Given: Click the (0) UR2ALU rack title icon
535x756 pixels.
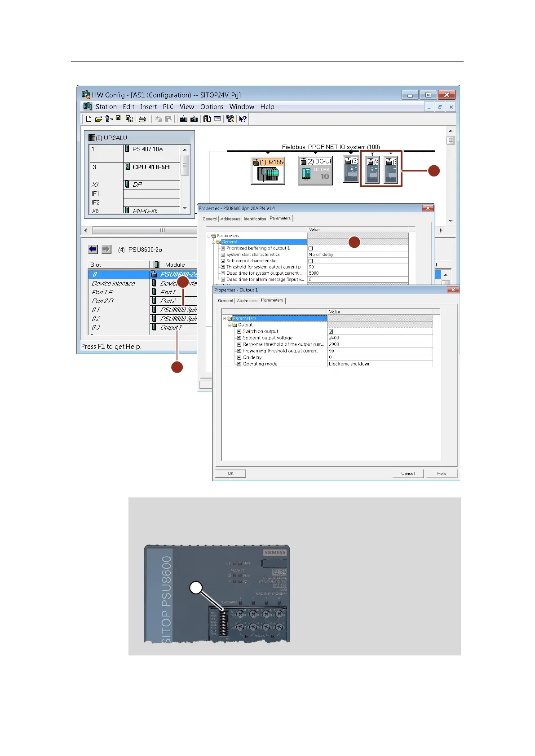Looking at the screenshot, I should point(92,138).
